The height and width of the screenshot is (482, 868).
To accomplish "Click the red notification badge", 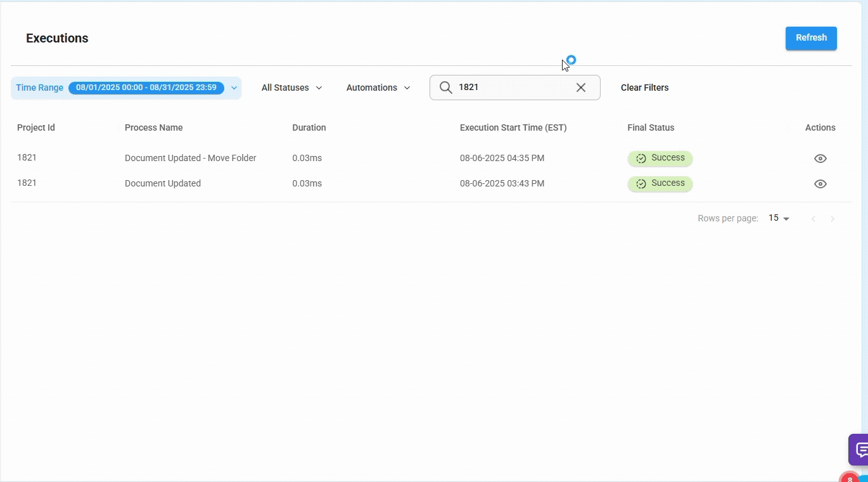I will point(850,478).
